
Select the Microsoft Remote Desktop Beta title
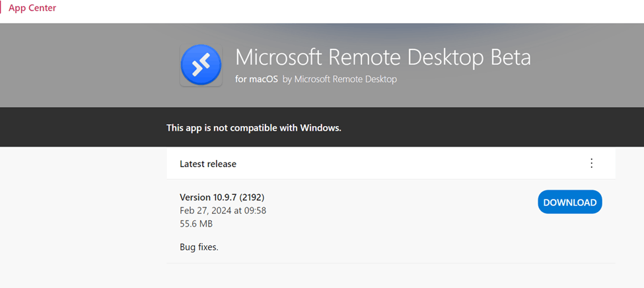pyautogui.click(x=383, y=57)
